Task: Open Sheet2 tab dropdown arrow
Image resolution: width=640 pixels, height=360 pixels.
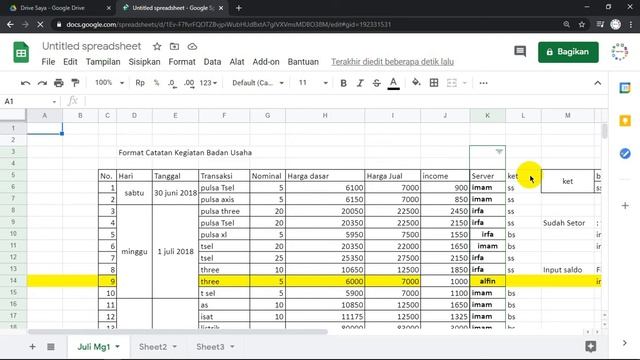Action: tap(175, 347)
